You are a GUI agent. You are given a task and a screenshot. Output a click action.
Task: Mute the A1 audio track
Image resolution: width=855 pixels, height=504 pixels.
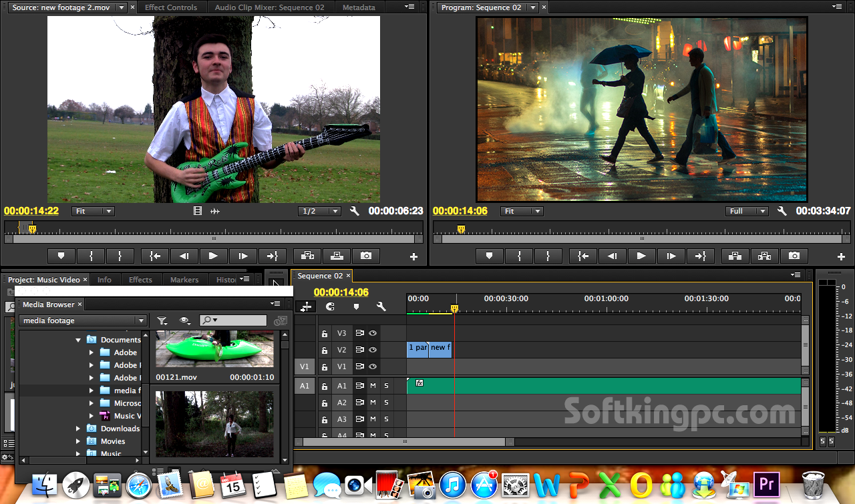point(373,386)
